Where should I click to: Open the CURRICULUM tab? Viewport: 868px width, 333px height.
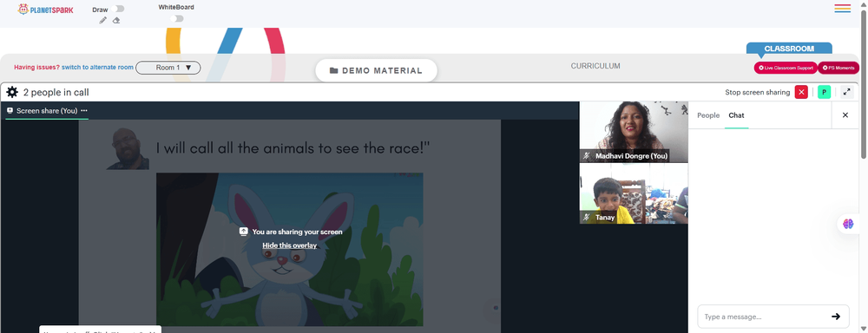(x=595, y=66)
